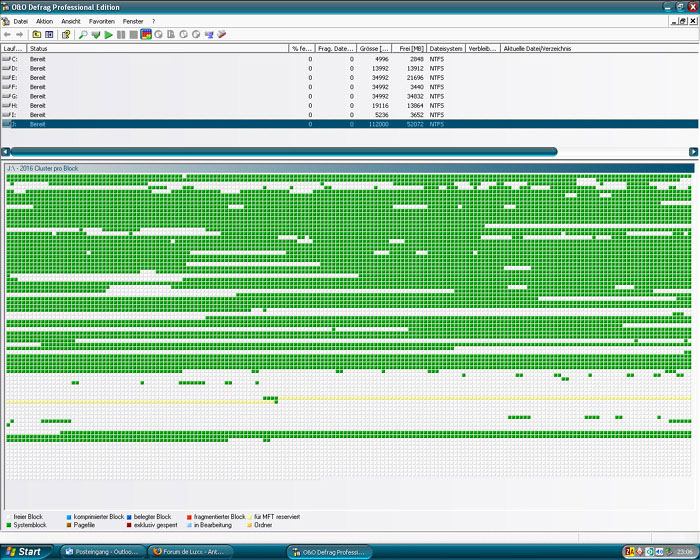Screen dimensions: 700x560
Task: Click the fragmentierter Block legend swatch
Action: click(x=189, y=517)
